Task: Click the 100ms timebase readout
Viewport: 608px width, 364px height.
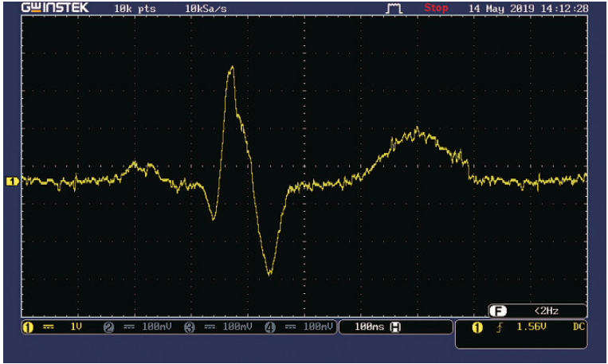Action: click(369, 327)
